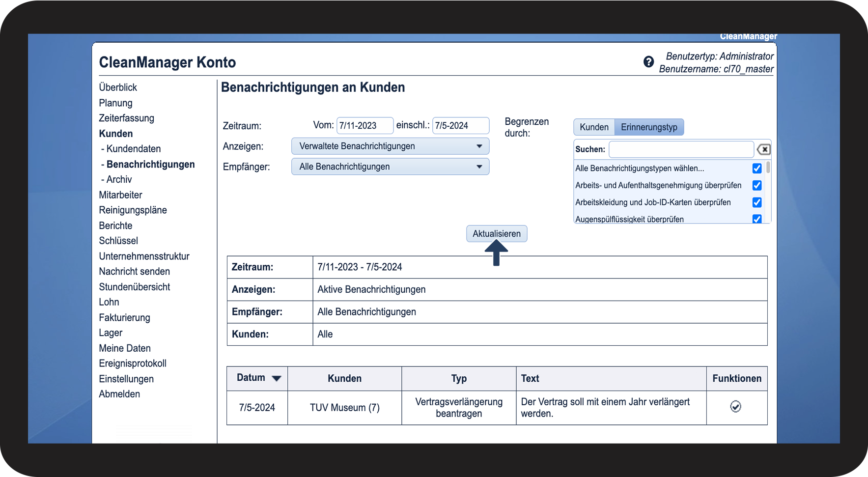
Task: Click the help question mark icon
Action: tap(648, 62)
